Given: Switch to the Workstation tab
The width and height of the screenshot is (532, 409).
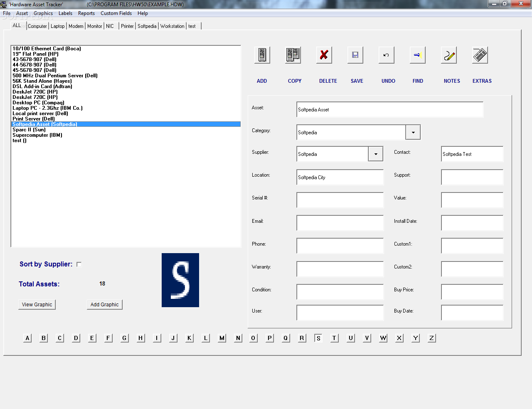Looking at the screenshot, I should pos(172,26).
